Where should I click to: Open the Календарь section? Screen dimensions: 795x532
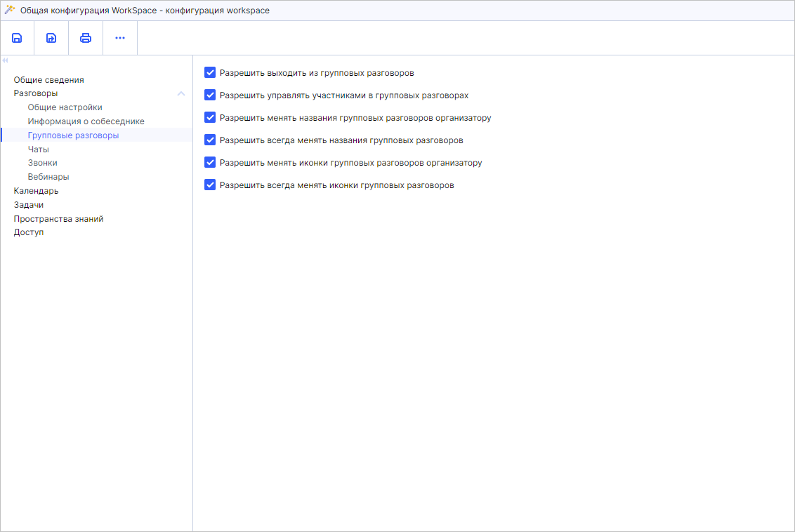click(x=36, y=190)
